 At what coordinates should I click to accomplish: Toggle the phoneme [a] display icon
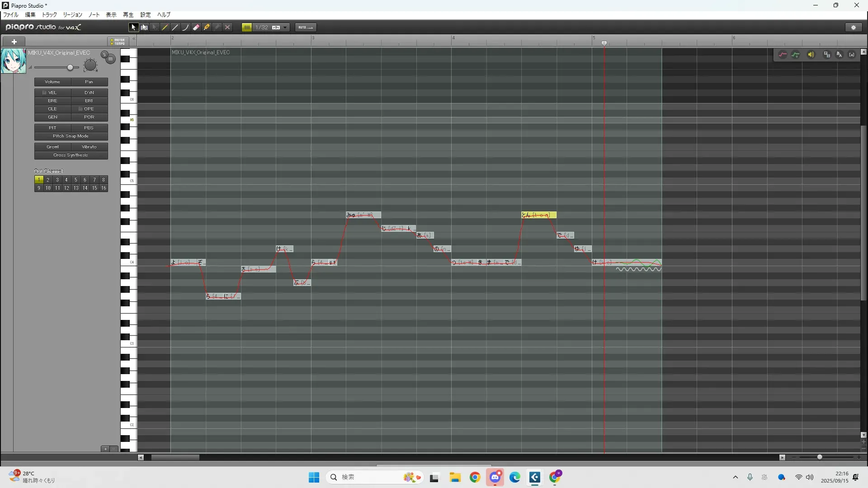[852, 55]
